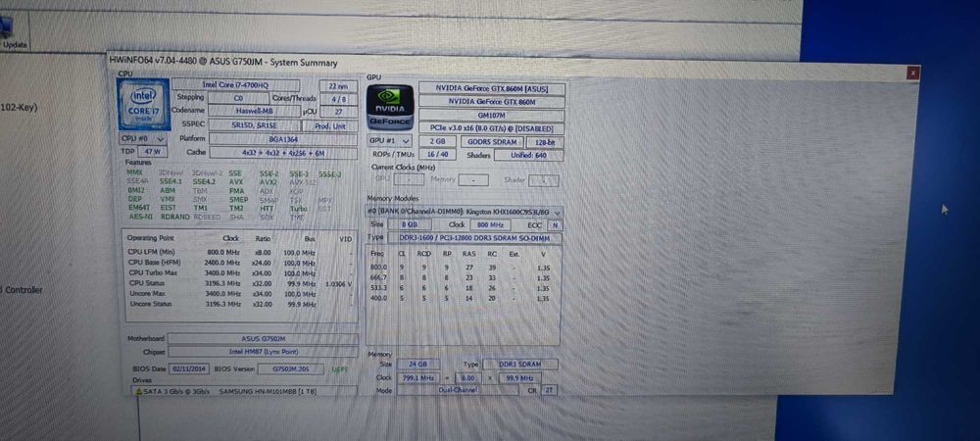The height and width of the screenshot is (441, 980).
Task: Select the 533.3 frequency timing row
Action: coord(463,288)
